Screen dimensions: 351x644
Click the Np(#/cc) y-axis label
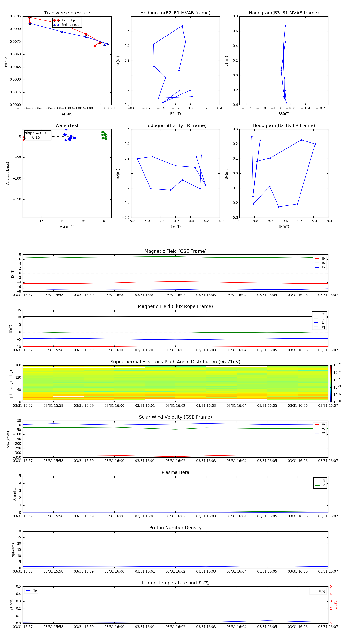[x=13, y=550]
